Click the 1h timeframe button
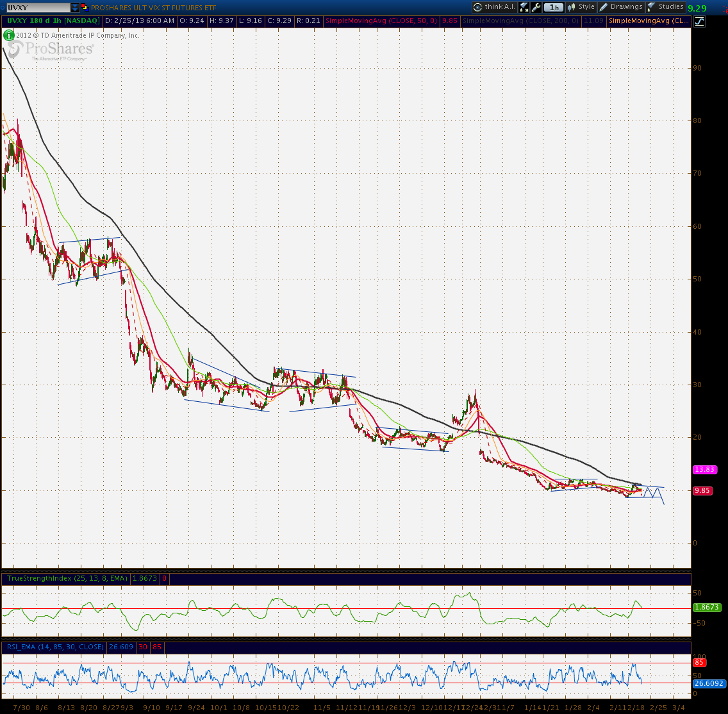This screenshot has width=728, height=714. [554, 7]
